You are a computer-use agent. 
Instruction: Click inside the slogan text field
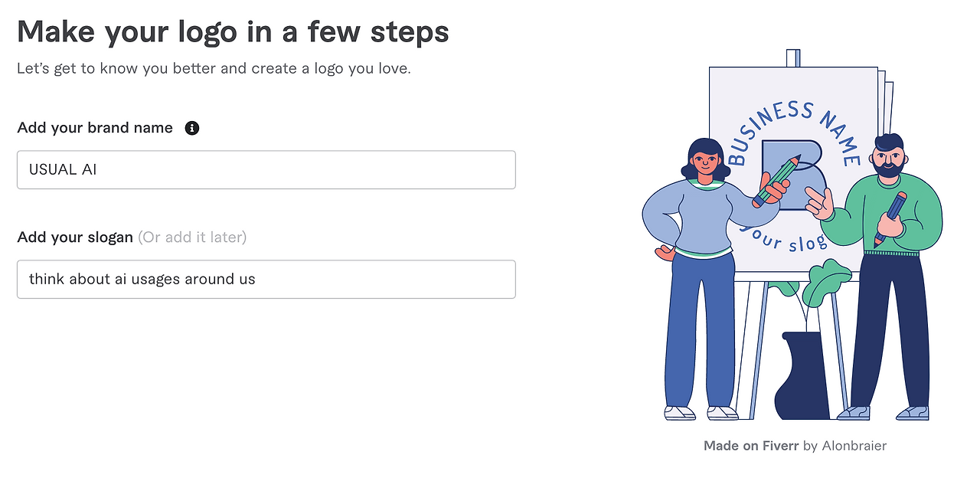[x=266, y=280]
